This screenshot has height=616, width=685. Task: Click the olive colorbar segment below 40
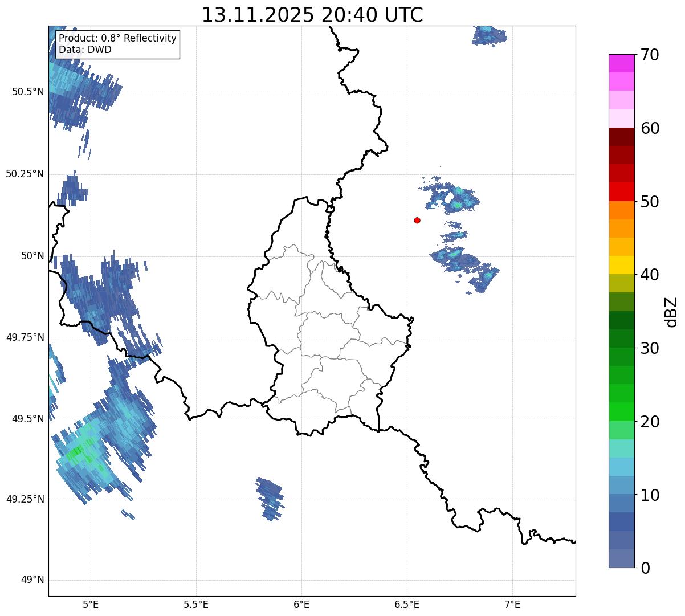(621, 283)
